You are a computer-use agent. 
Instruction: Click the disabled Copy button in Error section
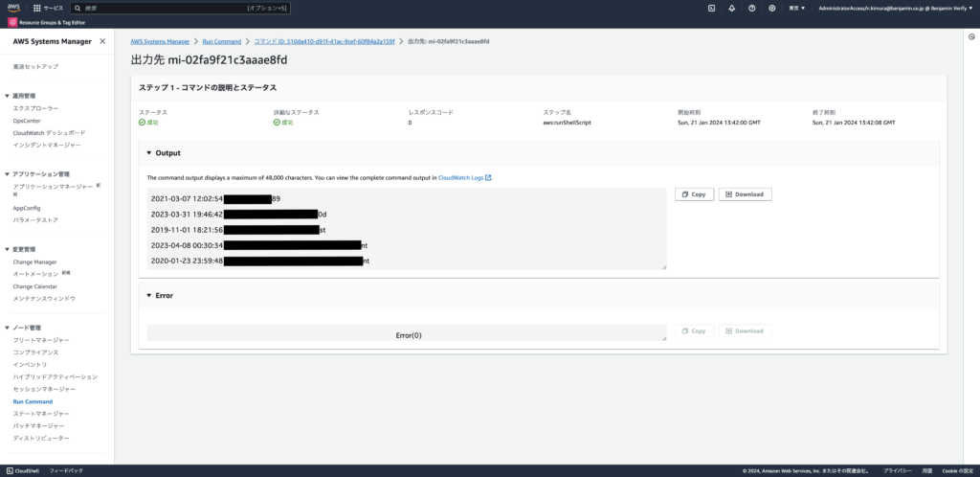[694, 330]
